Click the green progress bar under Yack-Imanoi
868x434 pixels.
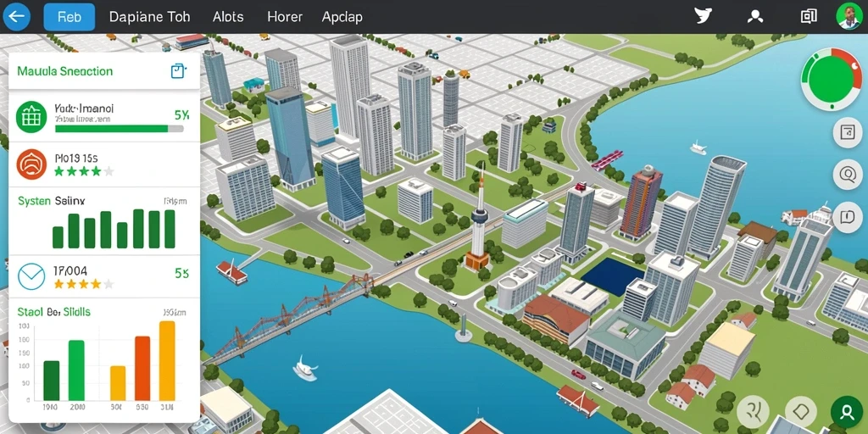click(x=119, y=129)
